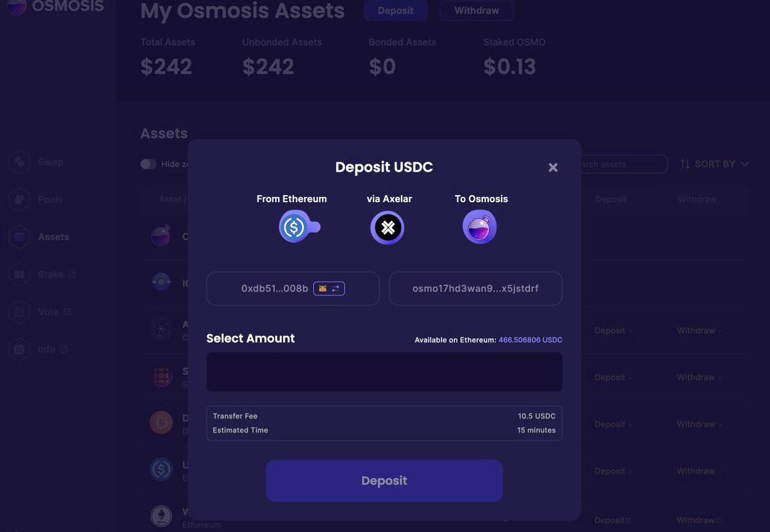770x532 pixels.
Task: Expand the Sort By dropdown
Action: click(x=714, y=164)
